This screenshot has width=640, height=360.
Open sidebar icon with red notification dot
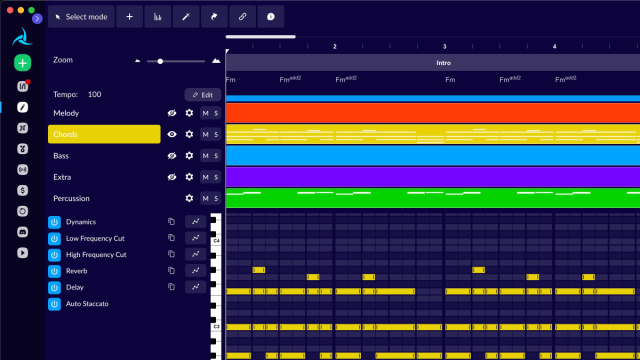click(x=22, y=86)
